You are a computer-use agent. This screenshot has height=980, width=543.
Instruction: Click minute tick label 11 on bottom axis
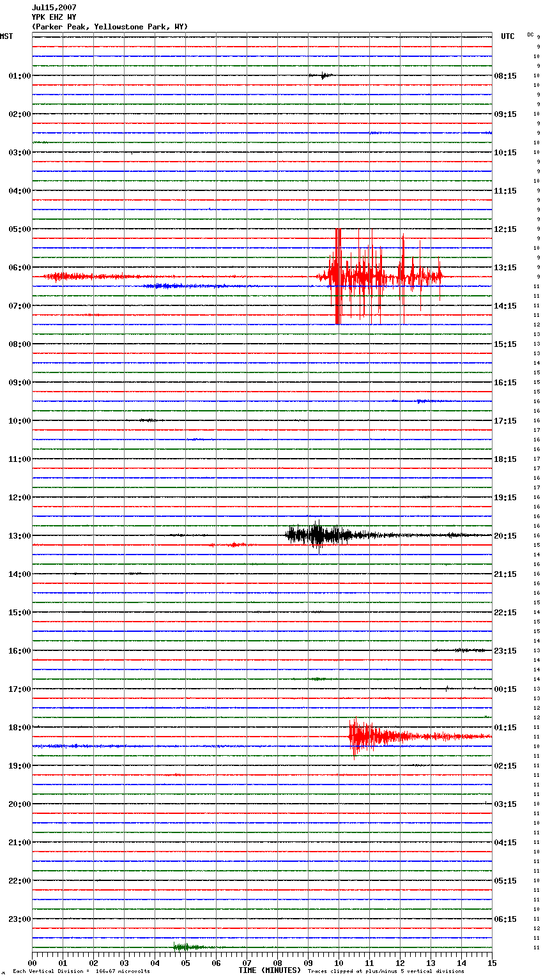(369, 963)
